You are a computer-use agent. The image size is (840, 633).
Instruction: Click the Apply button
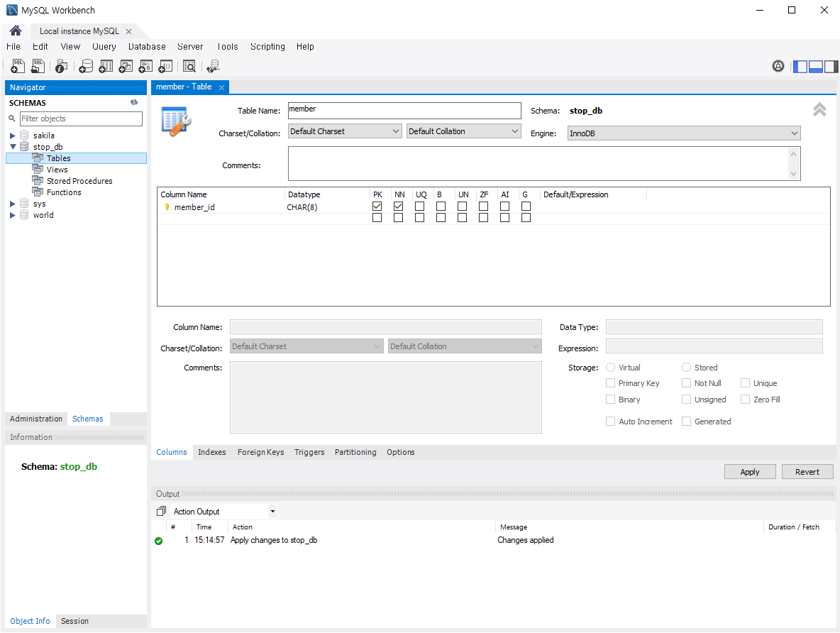pyautogui.click(x=749, y=472)
